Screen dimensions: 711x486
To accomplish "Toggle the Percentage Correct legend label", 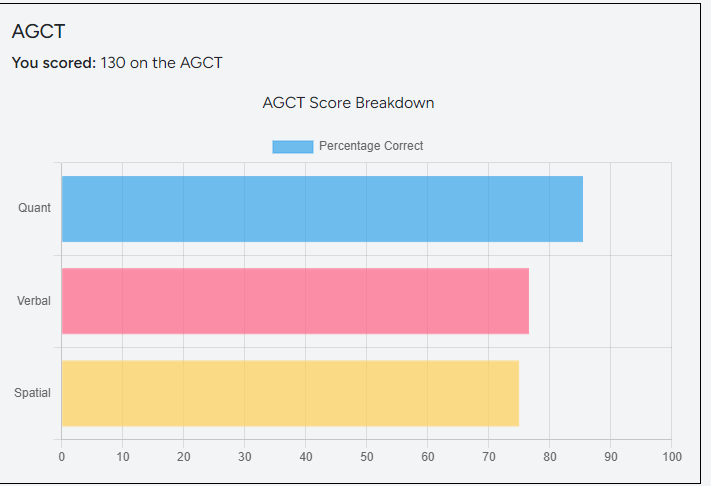I will coord(371,146).
